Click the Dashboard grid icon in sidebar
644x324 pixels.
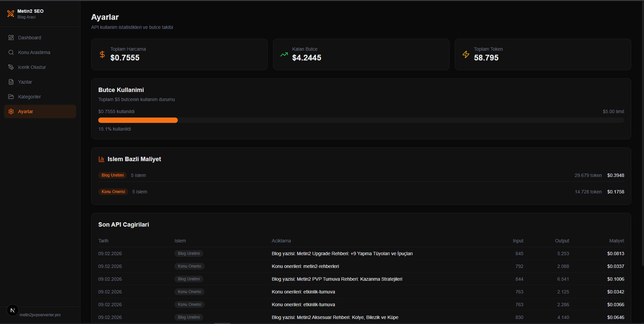pos(11,38)
